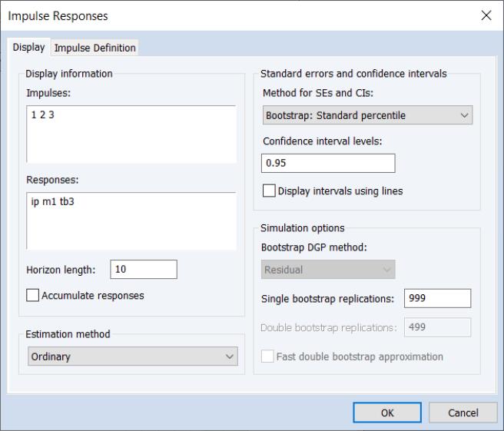Screen dimensions: 504x431
Task: Click inside the Impulses text box
Action: tap(130, 134)
